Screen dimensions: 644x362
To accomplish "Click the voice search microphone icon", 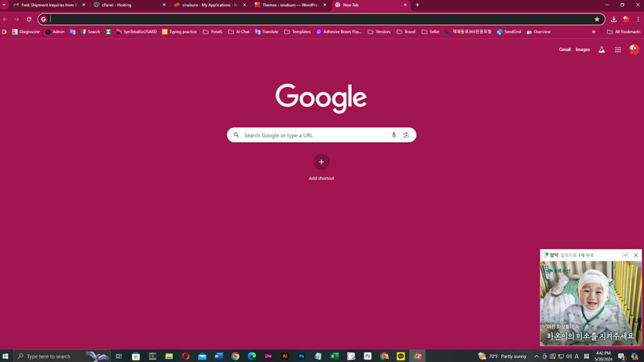I will coord(394,135).
